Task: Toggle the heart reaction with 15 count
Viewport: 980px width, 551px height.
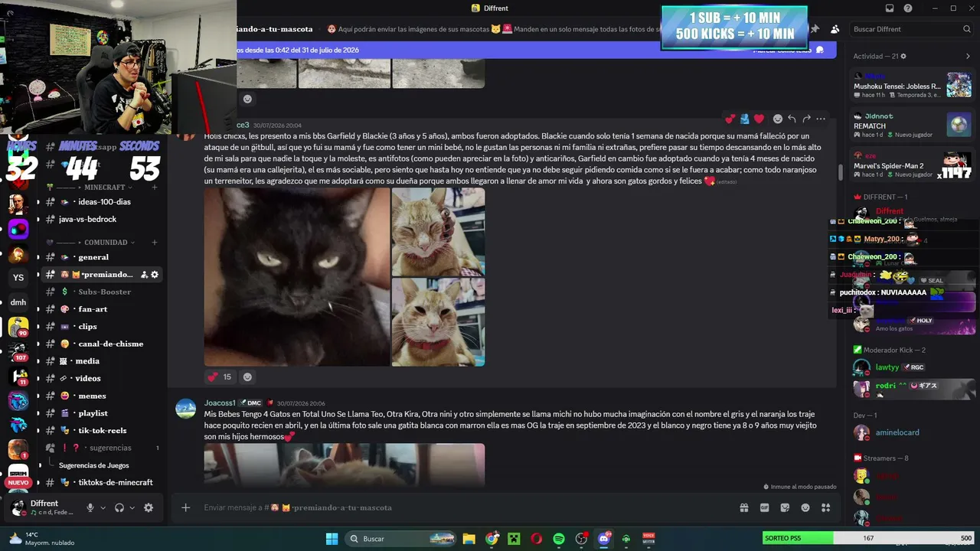Action: click(x=220, y=377)
